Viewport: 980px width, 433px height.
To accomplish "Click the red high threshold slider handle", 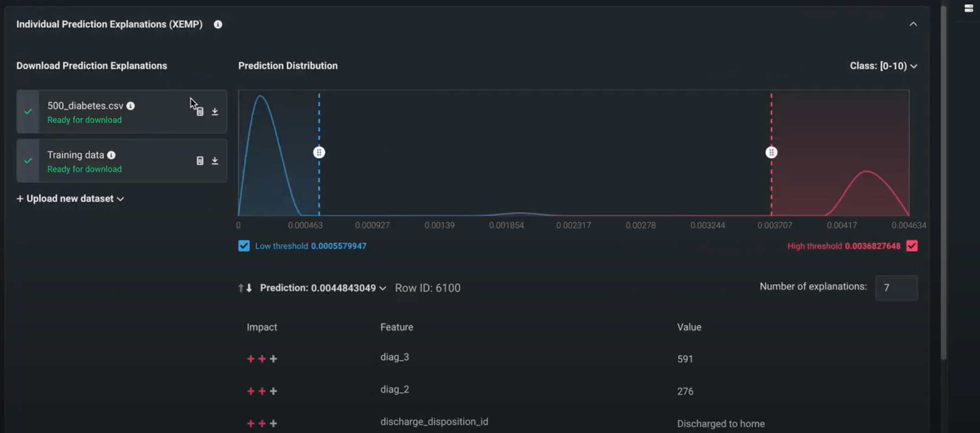I will [771, 153].
